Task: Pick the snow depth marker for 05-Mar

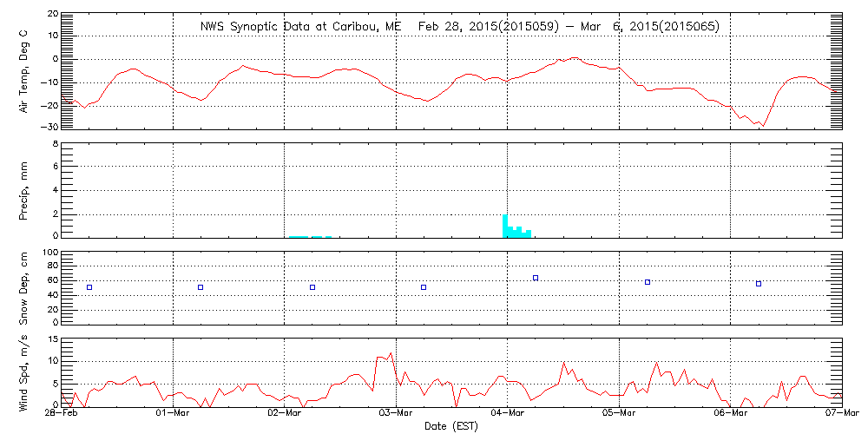Action: point(648,282)
